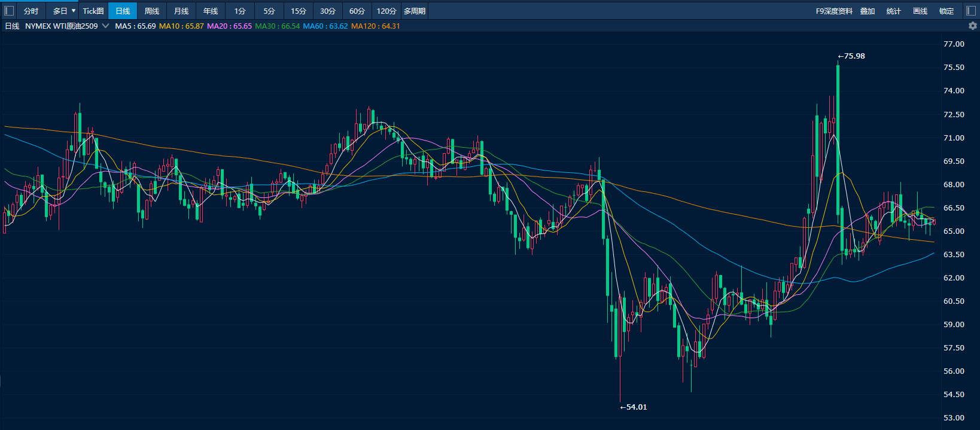Click the 62.00 price axis label
The height and width of the screenshot is (430, 980).
[954, 277]
